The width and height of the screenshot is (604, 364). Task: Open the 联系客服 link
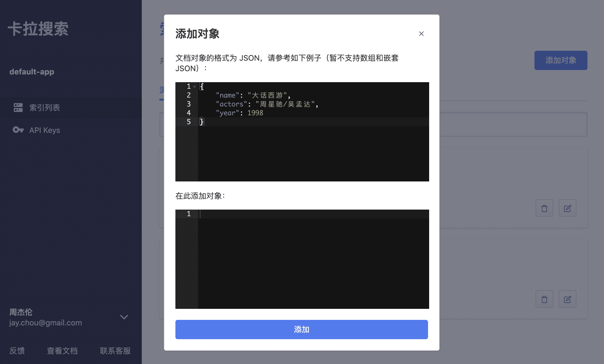tap(115, 351)
